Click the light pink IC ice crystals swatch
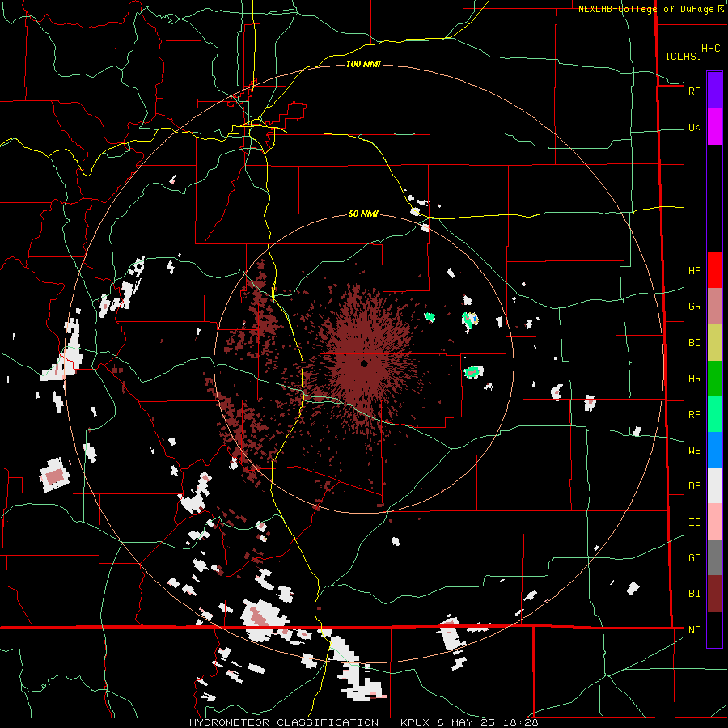This screenshot has width=728, height=728. coord(714,522)
